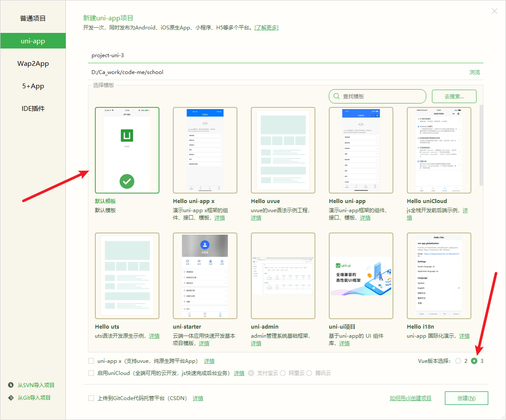The image size is (506, 420).
Task: Select the 默认模板 template thumbnail
Action: point(127,150)
